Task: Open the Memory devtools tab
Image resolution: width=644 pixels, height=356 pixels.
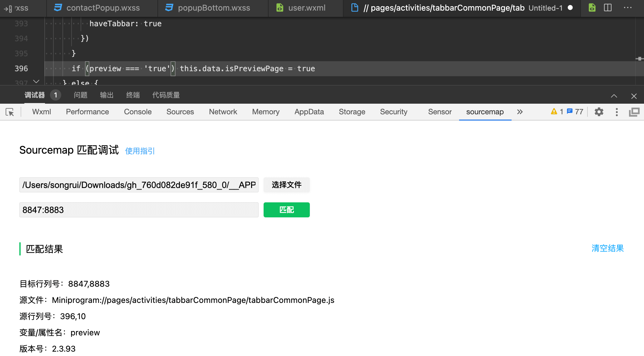Action: click(266, 112)
